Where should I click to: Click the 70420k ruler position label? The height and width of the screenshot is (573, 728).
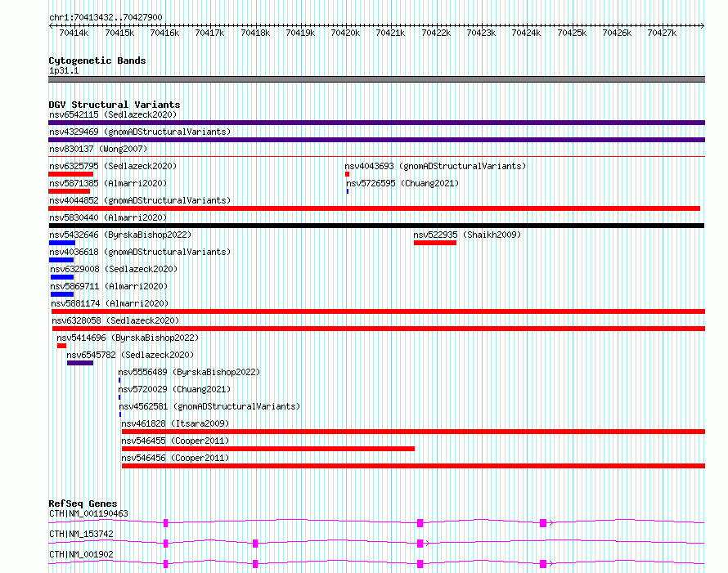coord(345,33)
